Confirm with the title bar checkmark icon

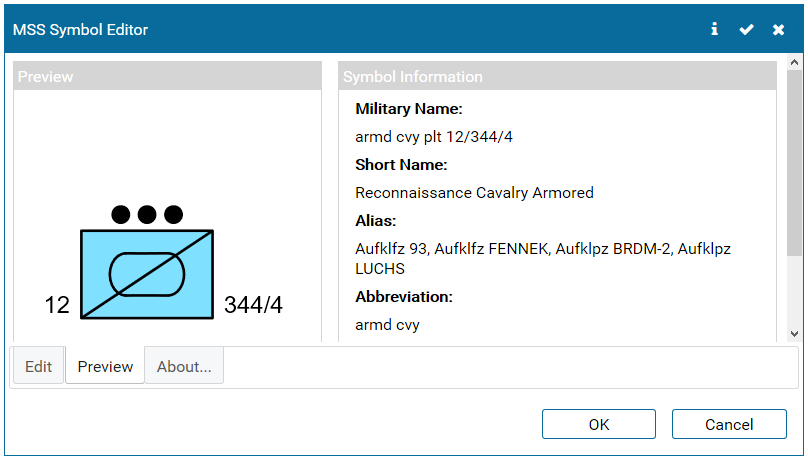[x=746, y=29]
